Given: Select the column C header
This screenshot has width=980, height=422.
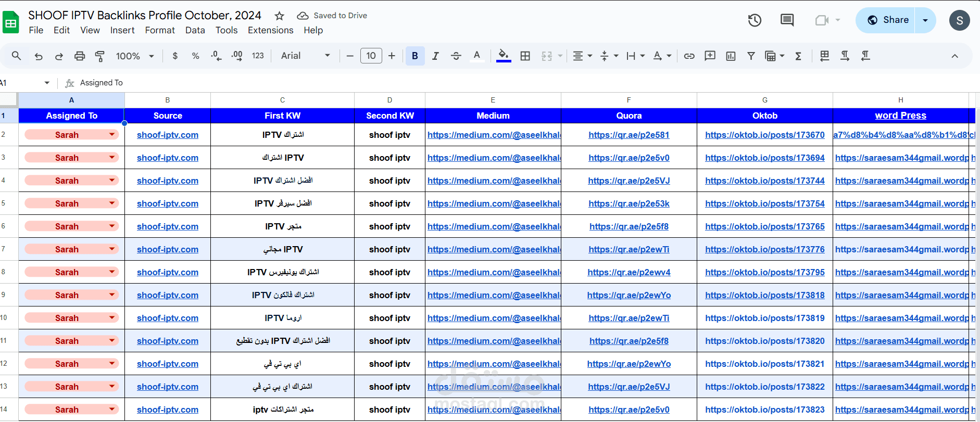Looking at the screenshot, I should pos(282,100).
